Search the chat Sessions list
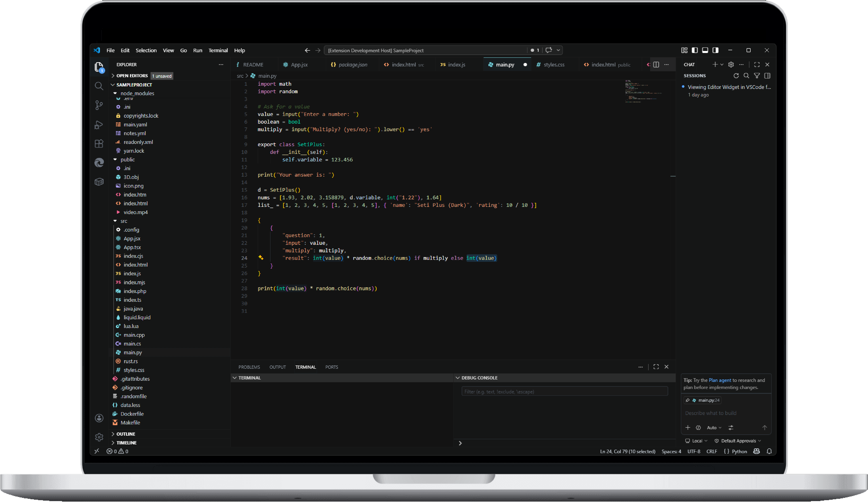 pos(746,75)
